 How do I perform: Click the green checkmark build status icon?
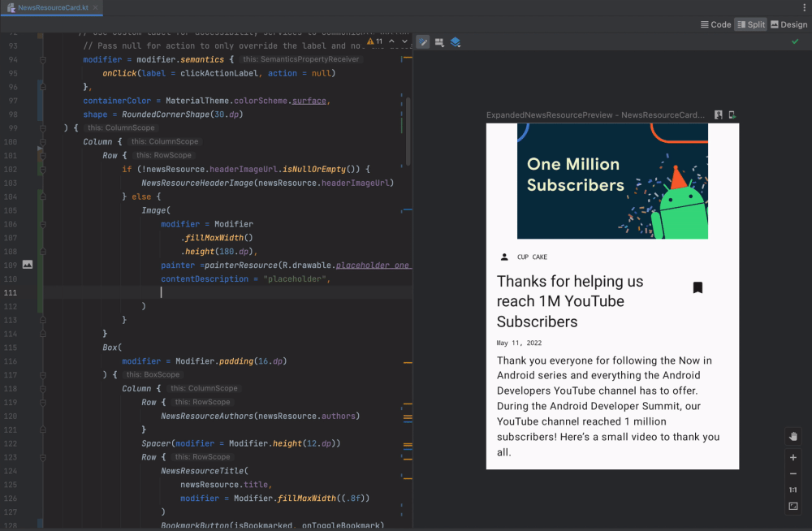point(795,41)
